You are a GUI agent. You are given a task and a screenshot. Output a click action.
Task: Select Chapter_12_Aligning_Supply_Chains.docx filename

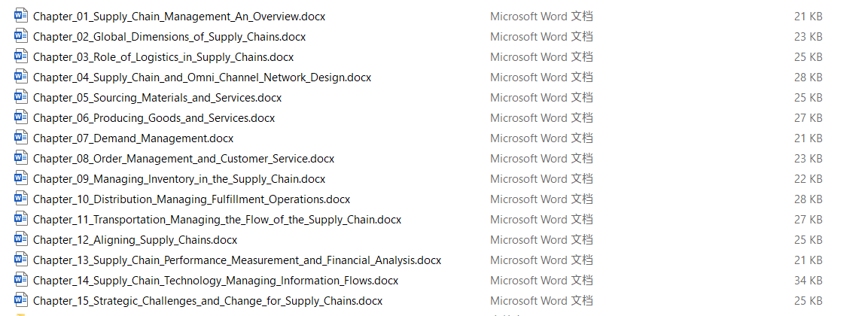135,240
